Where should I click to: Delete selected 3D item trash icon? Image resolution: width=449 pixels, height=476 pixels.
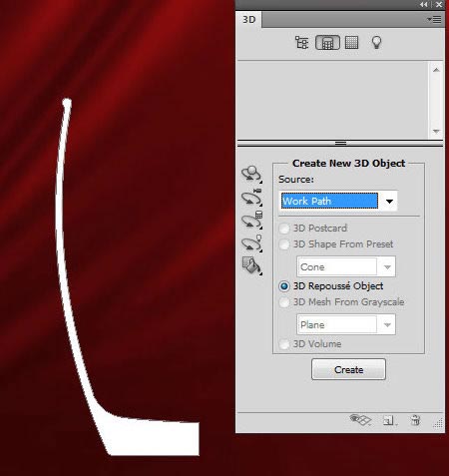(415, 420)
